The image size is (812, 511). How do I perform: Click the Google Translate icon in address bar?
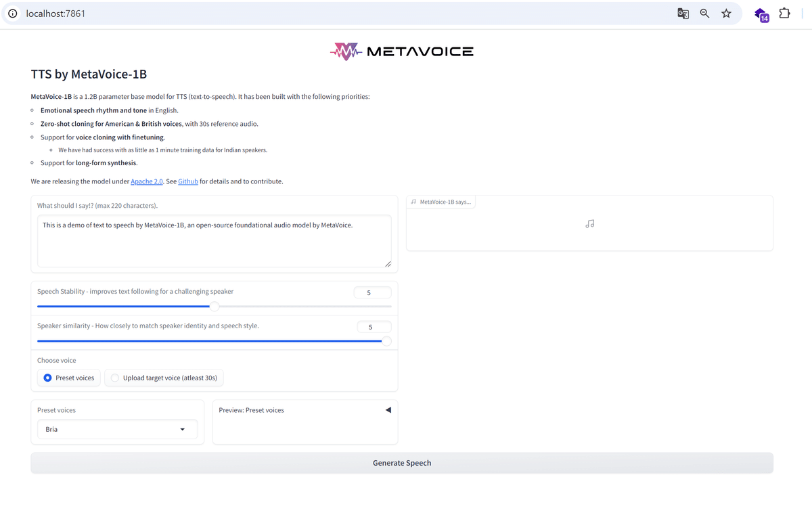pos(683,14)
